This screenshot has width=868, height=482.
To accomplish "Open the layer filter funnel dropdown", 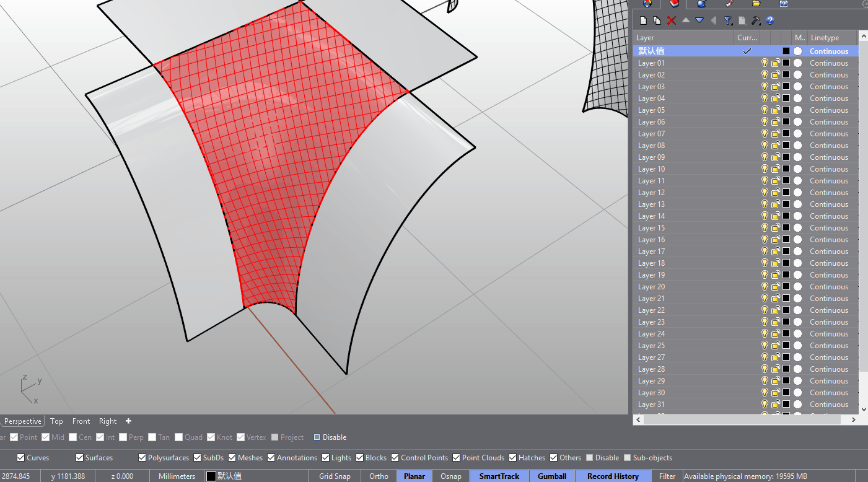I will [x=728, y=20].
